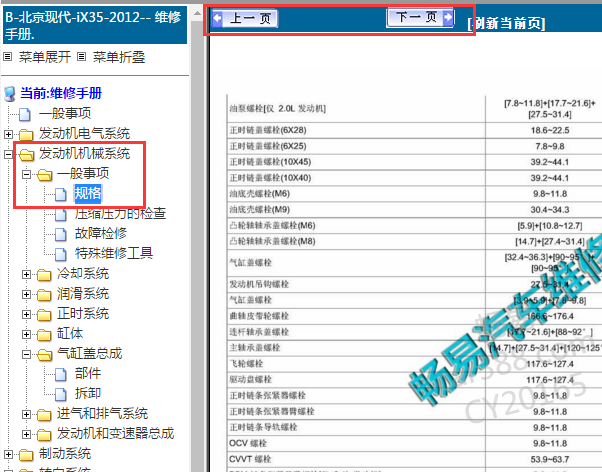Click open-folder icon of 气缸盖总成
Image resolution: width=602 pixels, height=472 pixels.
point(45,355)
